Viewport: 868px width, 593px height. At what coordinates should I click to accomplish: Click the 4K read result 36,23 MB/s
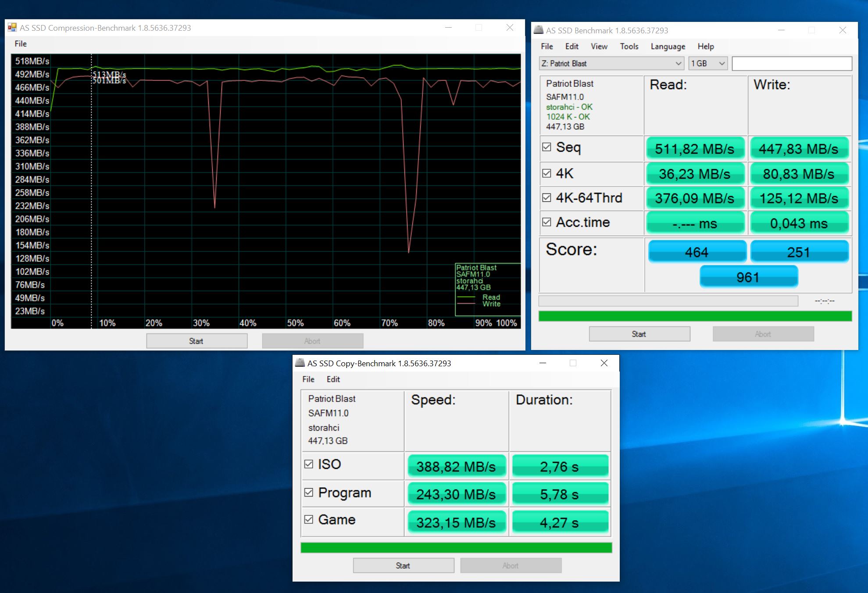pos(695,174)
